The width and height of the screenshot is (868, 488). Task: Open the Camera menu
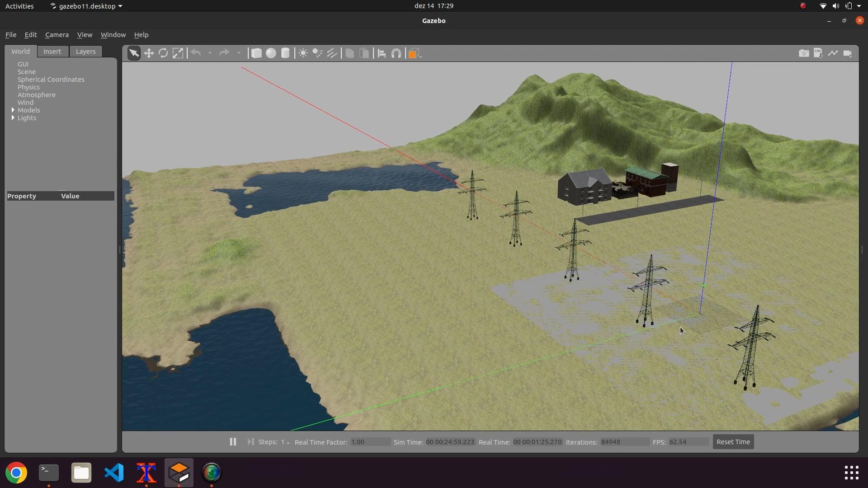point(57,35)
